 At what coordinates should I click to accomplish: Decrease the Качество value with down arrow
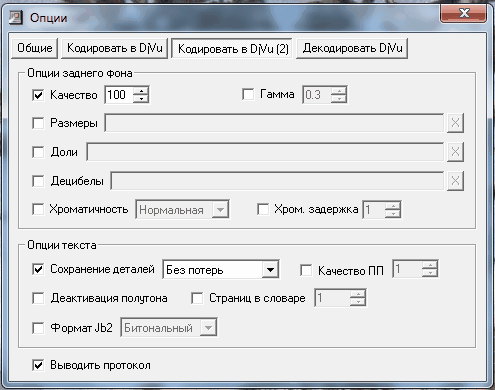pyautogui.click(x=141, y=99)
